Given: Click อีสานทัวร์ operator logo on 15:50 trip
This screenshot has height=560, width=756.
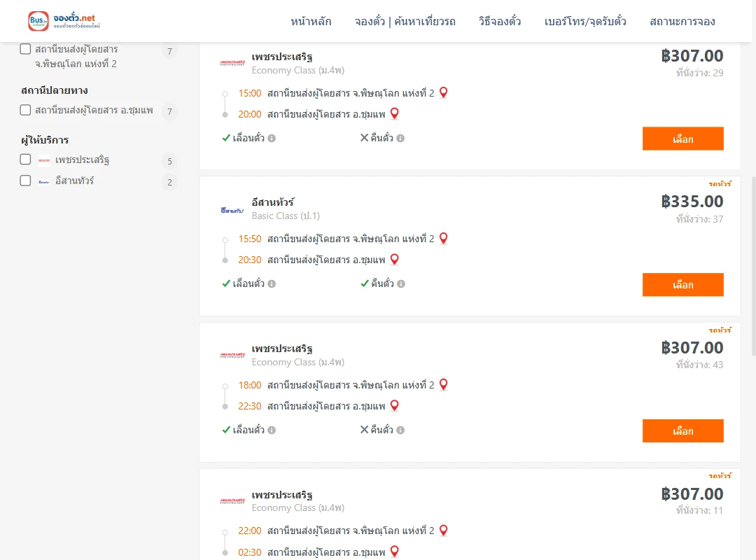Looking at the screenshot, I should [x=232, y=210].
